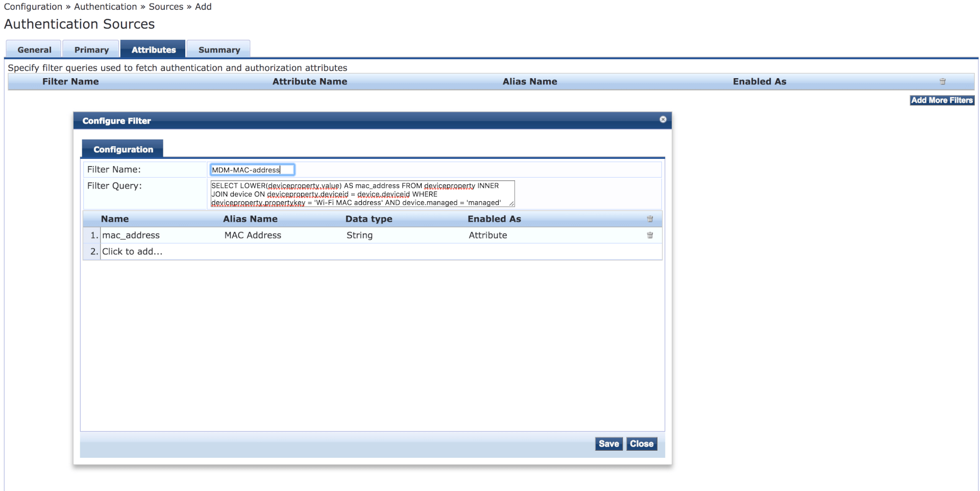
Task: Open the Alias Name field for mac_address
Action: [252, 235]
